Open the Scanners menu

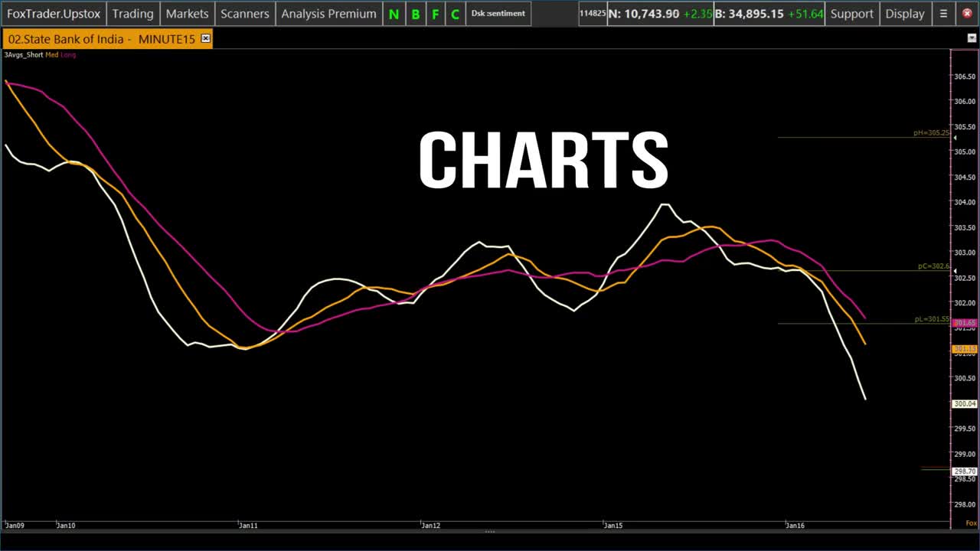(x=245, y=14)
